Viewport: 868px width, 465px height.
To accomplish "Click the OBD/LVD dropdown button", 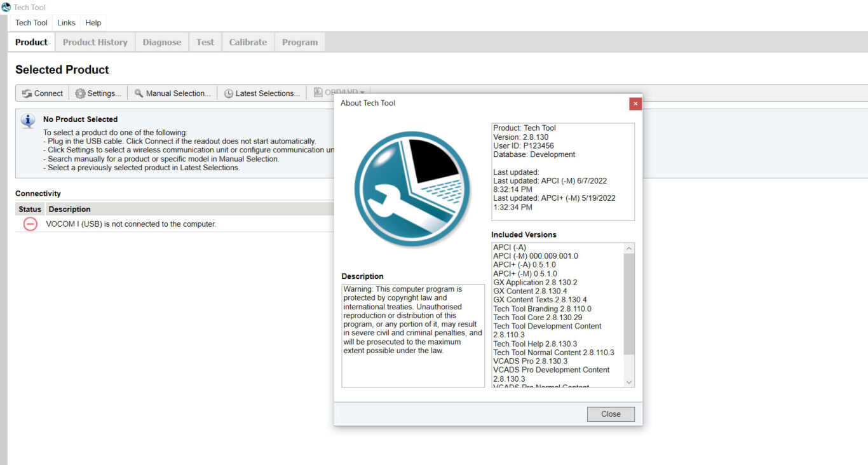I will point(339,92).
